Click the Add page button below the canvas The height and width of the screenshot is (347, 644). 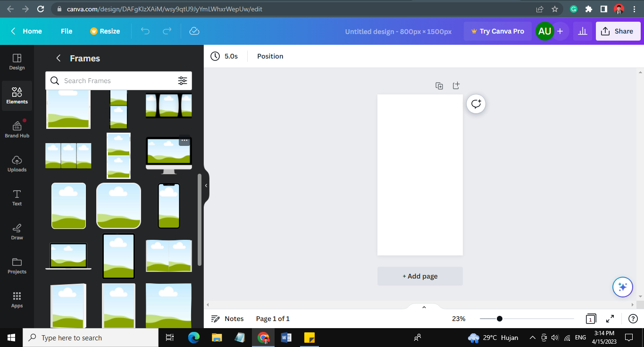point(419,276)
